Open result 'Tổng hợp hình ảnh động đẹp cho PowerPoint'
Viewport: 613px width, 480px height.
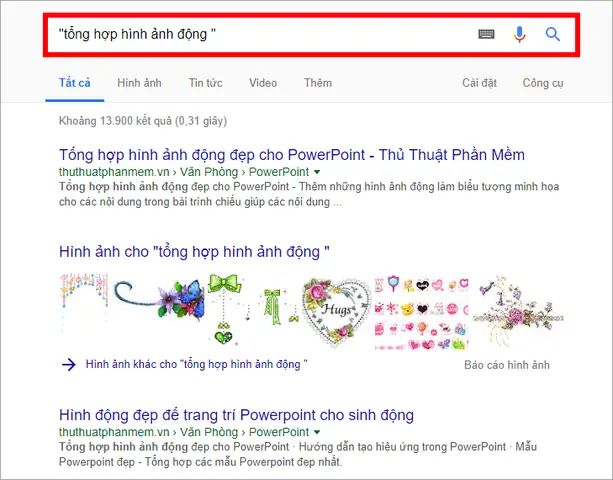pos(292,155)
